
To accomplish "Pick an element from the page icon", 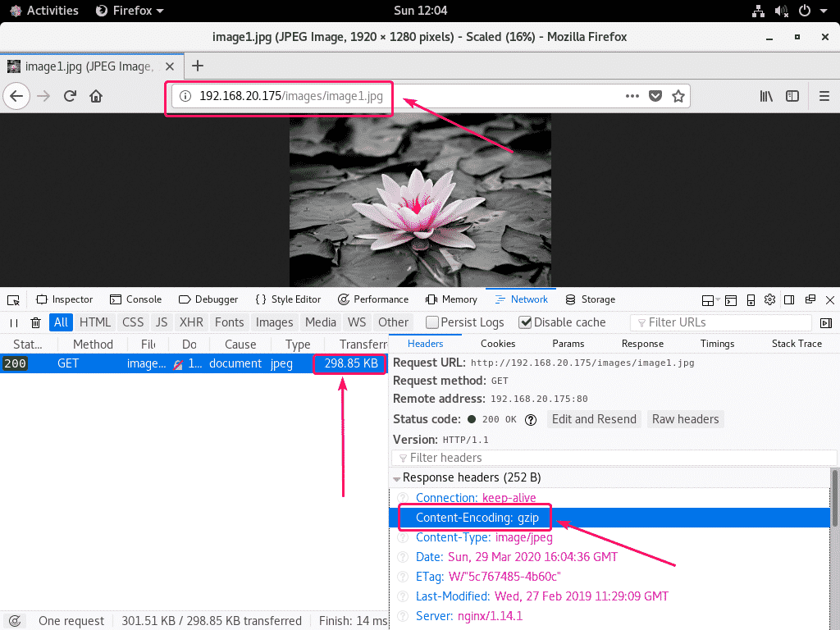I will point(13,300).
